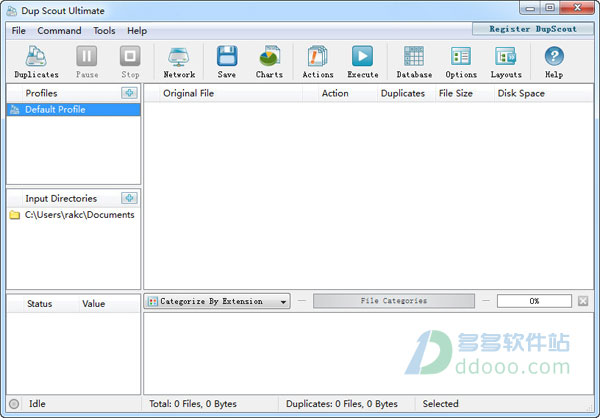Save the results with the Save icon
600x418 pixels.
pyautogui.click(x=227, y=62)
